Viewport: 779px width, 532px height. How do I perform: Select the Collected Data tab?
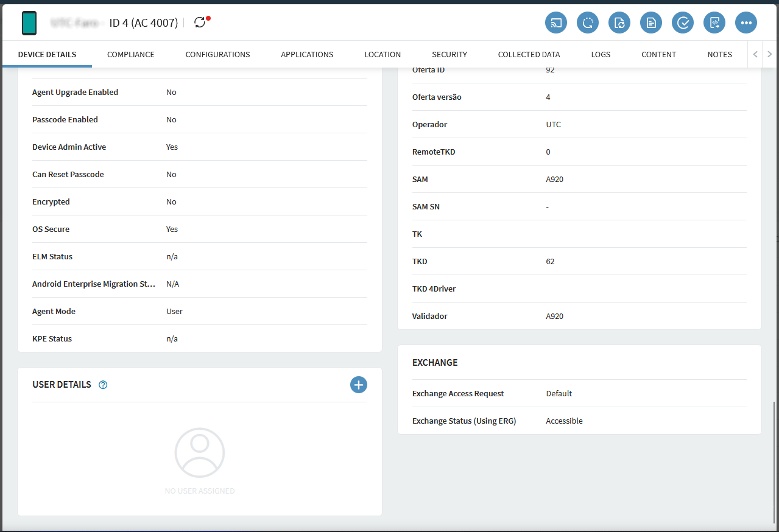[x=529, y=54]
